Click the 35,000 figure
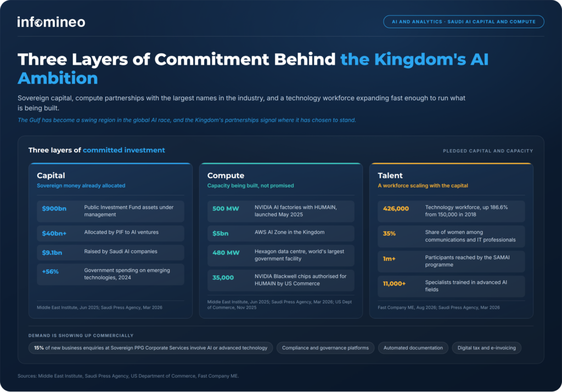 [x=223, y=277]
